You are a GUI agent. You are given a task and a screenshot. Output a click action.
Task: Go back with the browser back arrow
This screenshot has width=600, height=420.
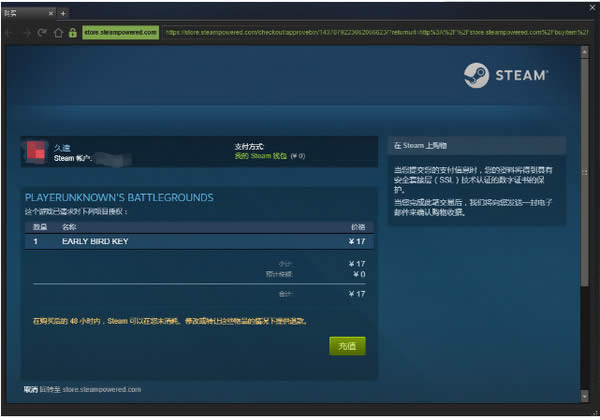click(9, 33)
